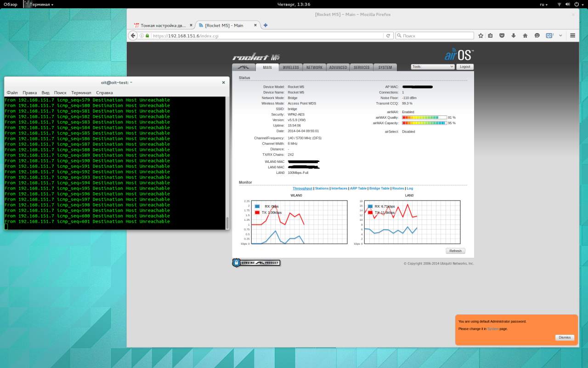Open the Терминал app menu in top bar
The height and width of the screenshot is (368, 588).
pyautogui.click(x=41, y=4)
